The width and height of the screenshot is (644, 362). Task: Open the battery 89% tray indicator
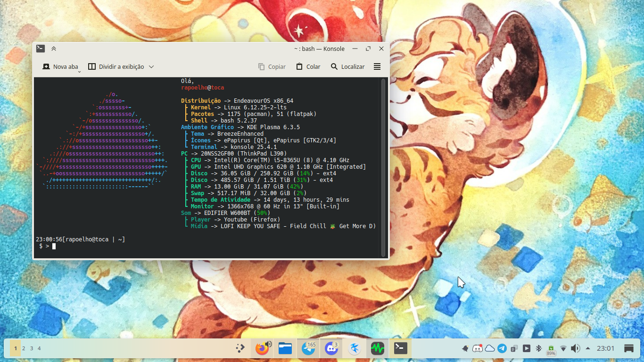551,349
